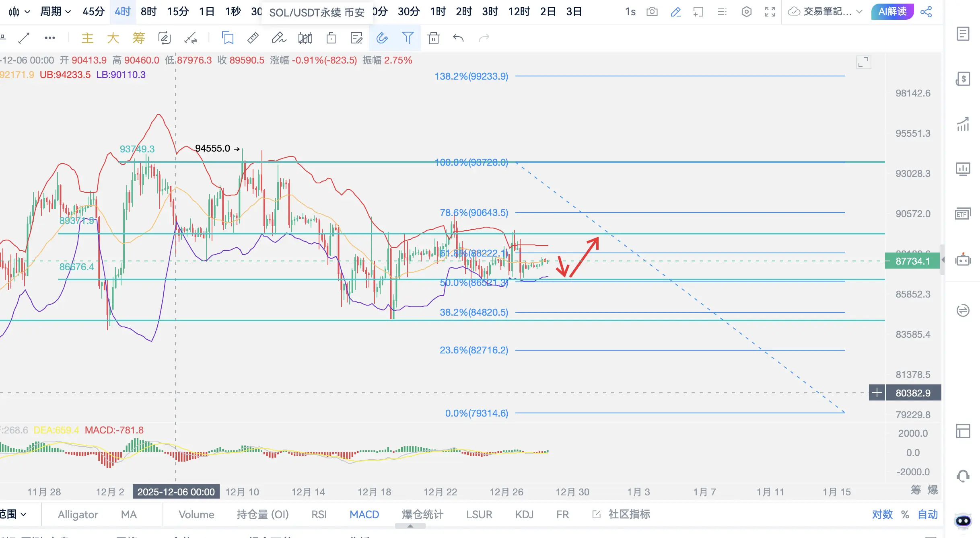Select the ruler measure tool
The width and height of the screenshot is (980, 538).
tap(253, 38)
